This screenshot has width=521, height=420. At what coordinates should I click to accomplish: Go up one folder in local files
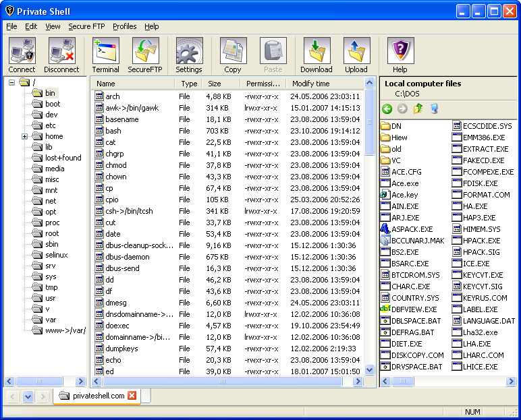(x=418, y=109)
